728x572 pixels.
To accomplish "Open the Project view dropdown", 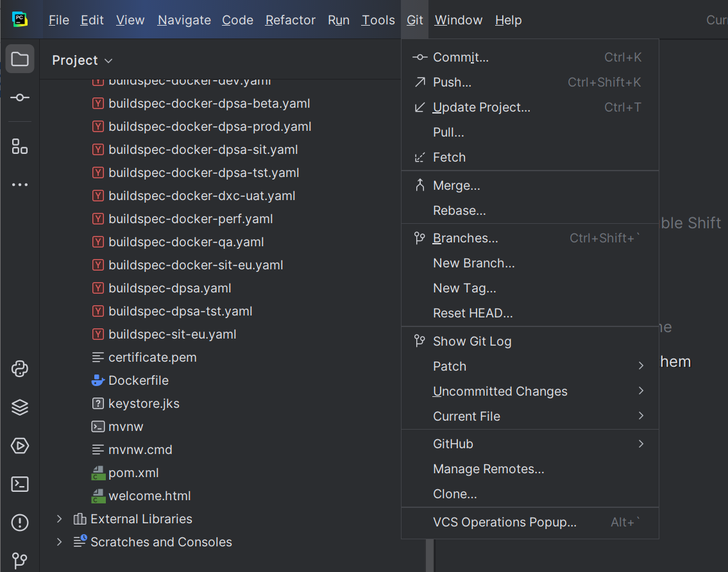I will click(82, 60).
